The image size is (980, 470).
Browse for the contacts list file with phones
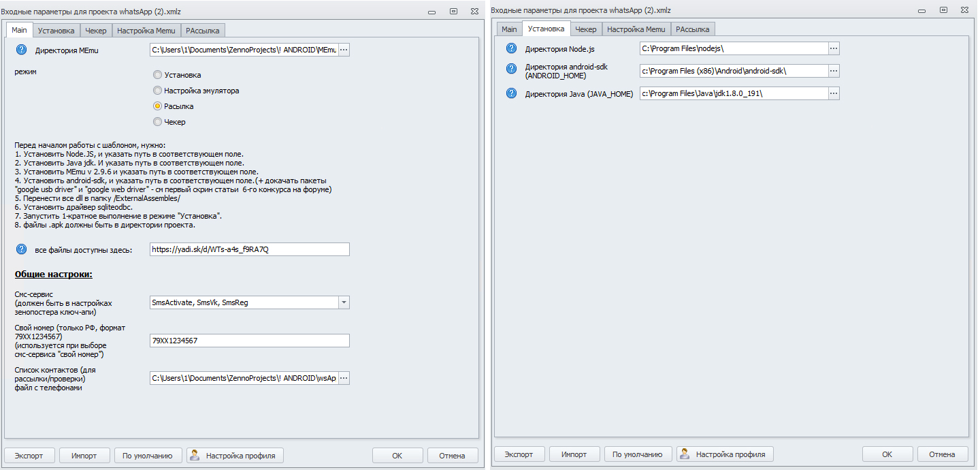(x=344, y=378)
